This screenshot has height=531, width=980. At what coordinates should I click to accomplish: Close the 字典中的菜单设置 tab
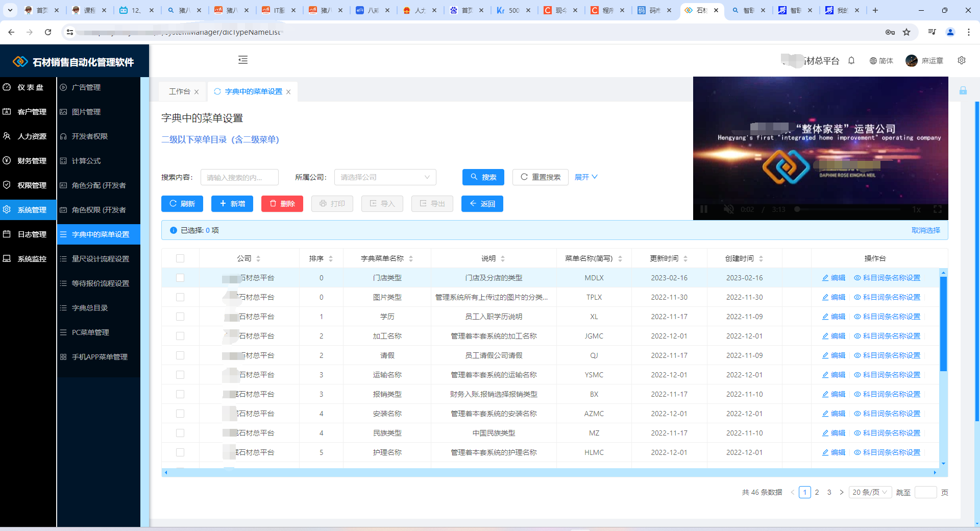click(x=288, y=92)
